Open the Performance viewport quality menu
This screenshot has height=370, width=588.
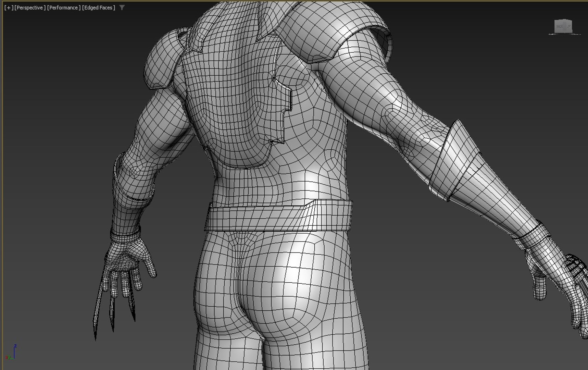(64, 8)
